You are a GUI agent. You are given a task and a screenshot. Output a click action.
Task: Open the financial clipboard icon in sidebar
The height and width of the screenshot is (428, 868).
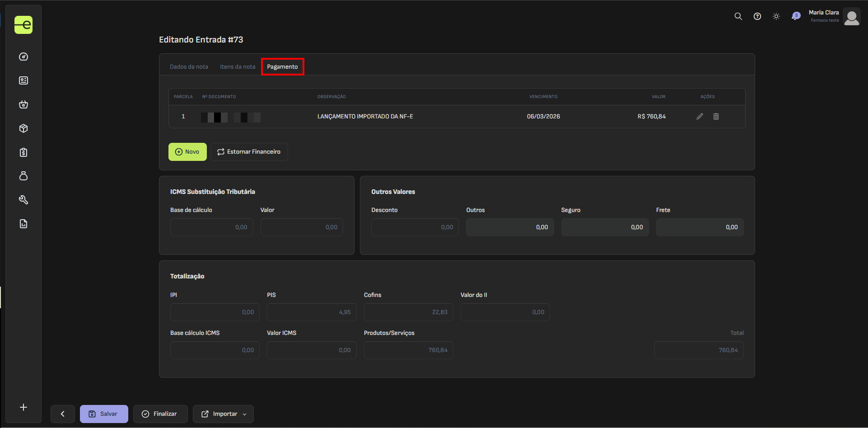pos(23,152)
